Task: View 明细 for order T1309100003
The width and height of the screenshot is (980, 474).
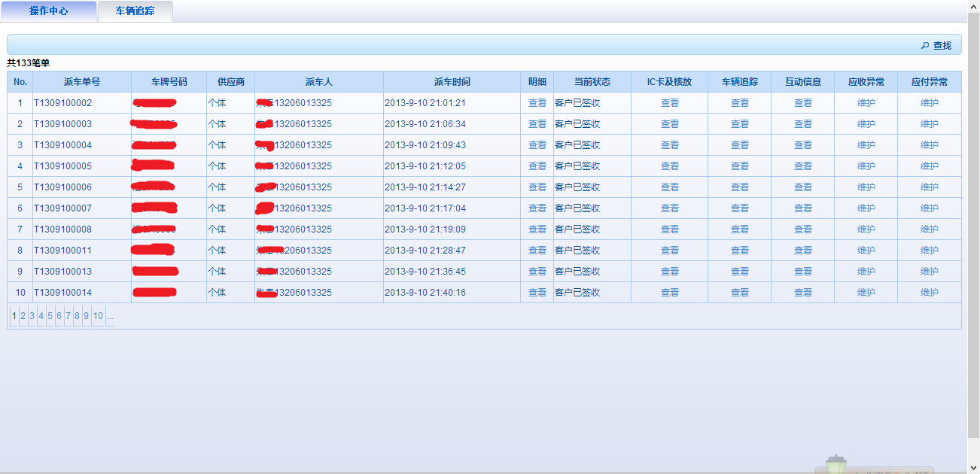Action: [x=537, y=124]
